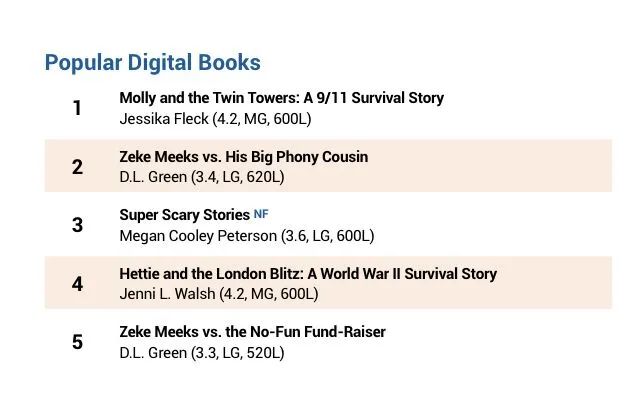This screenshot has height=398, width=644.
Task: Click the NF nonfiction badge
Action: [261, 214]
